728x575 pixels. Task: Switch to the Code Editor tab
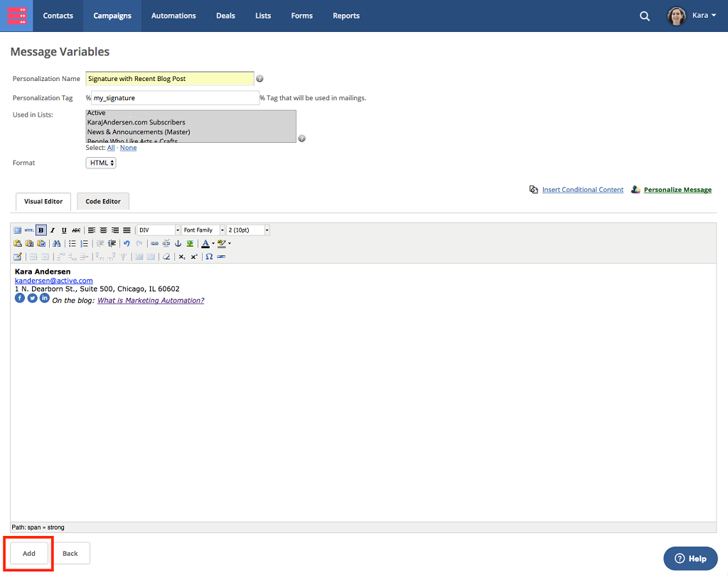103,201
